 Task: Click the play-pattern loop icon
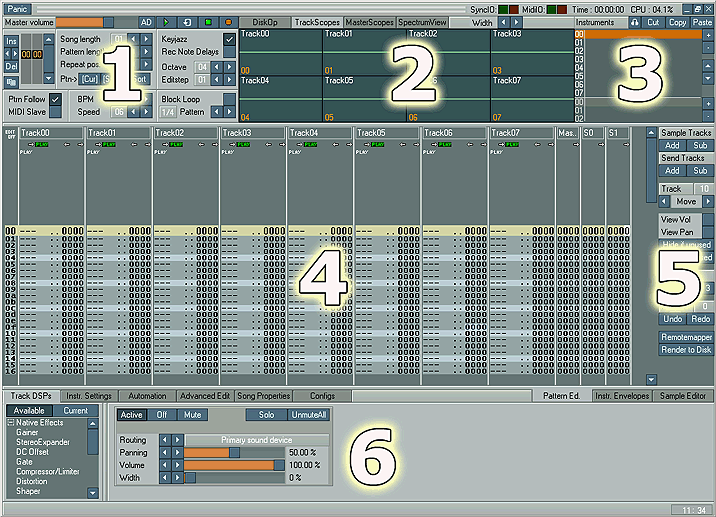[187, 22]
